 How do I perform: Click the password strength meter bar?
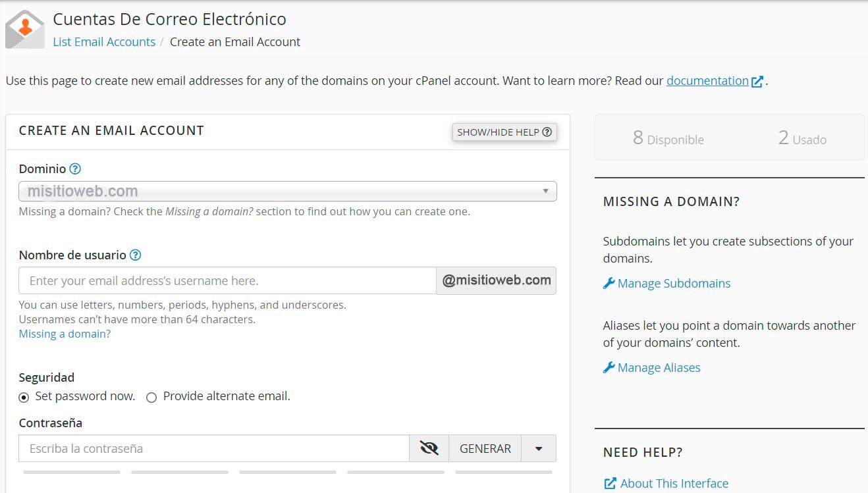coord(287,472)
